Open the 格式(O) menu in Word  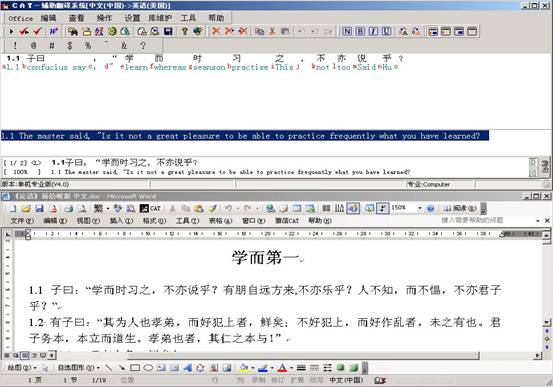tap(154, 221)
